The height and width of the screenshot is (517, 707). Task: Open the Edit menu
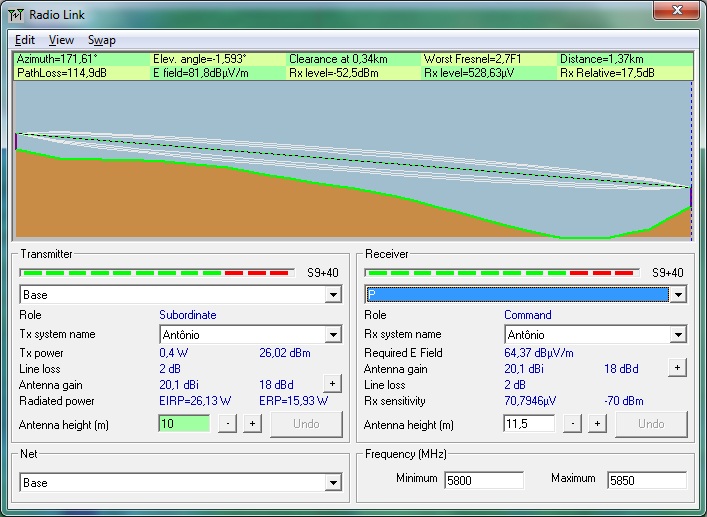pyautogui.click(x=25, y=40)
